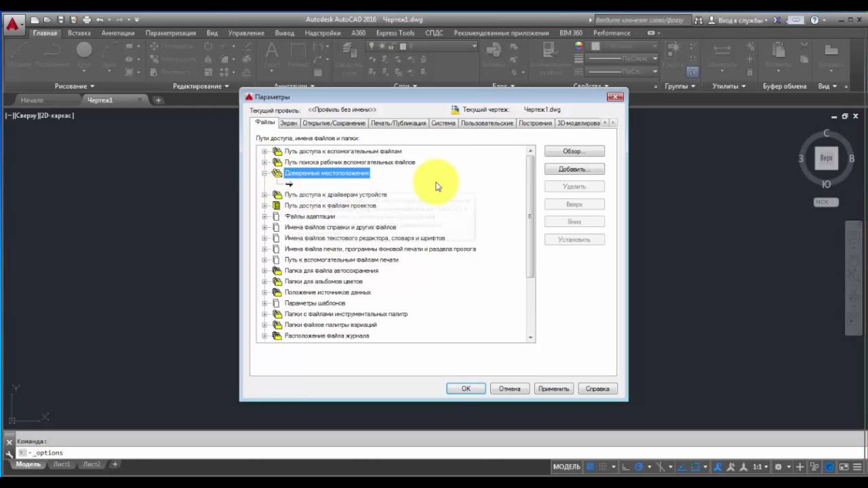Open the Редактирование ribbon panel dropdown
868x488 pixels.
201,86
